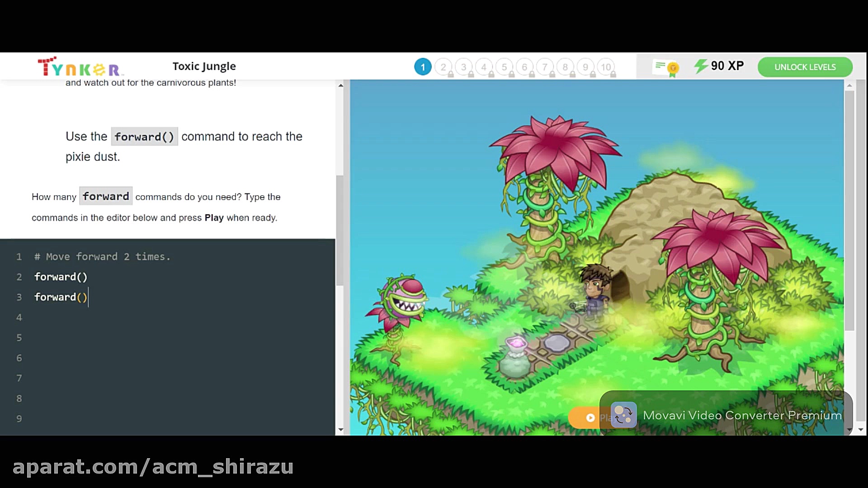Select locked level 2 circle
Image resolution: width=868 pixels, height=488 pixels.
[x=443, y=67]
